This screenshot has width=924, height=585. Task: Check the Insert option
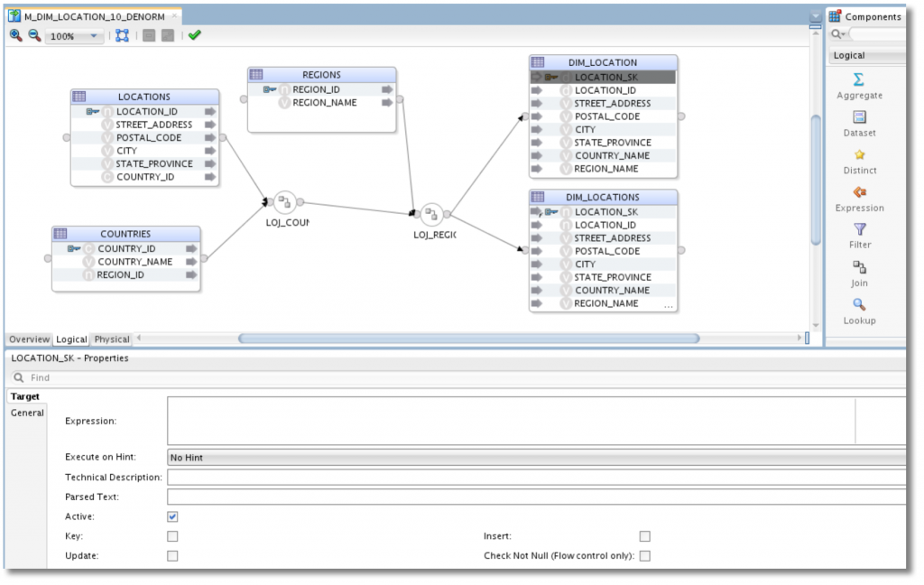point(644,535)
